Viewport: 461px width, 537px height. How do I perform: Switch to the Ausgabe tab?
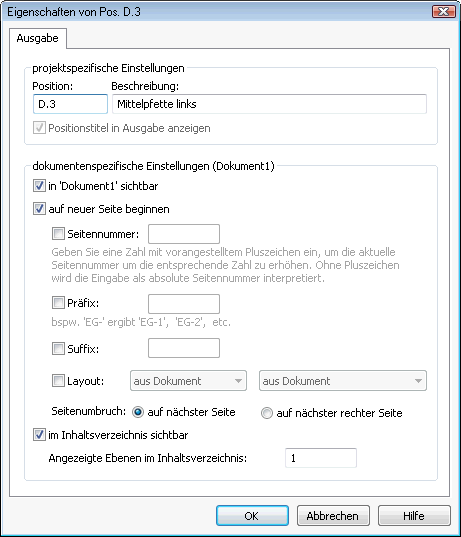click(38, 38)
